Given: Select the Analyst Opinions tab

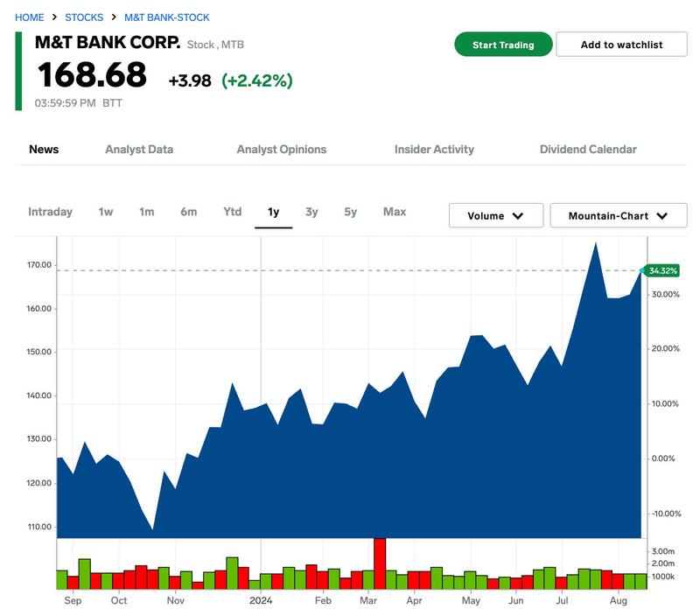Looking at the screenshot, I should click(x=281, y=150).
